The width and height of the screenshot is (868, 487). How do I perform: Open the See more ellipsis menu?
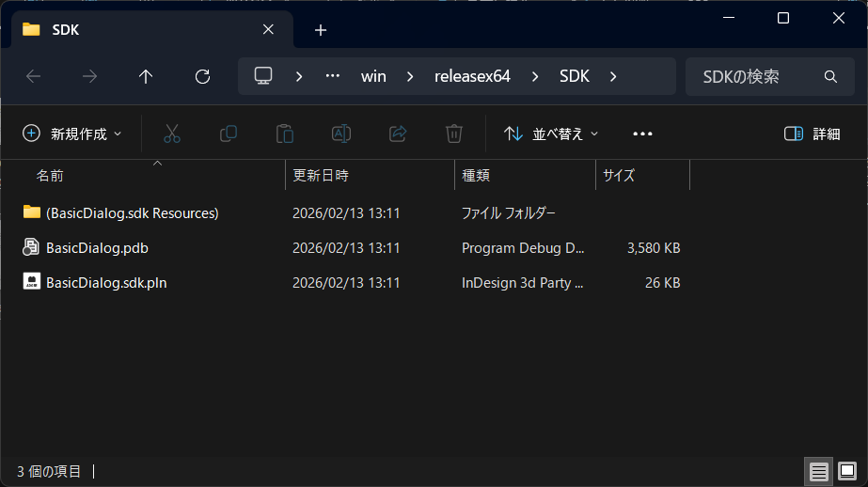coord(642,134)
